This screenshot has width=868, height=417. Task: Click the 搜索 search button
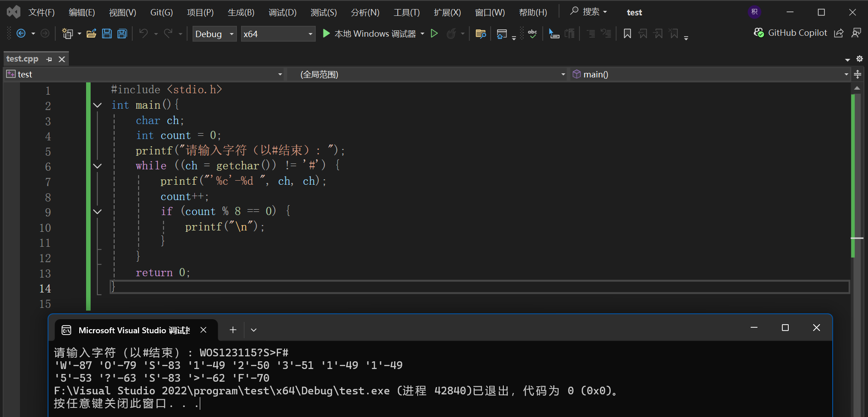[x=588, y=12]
